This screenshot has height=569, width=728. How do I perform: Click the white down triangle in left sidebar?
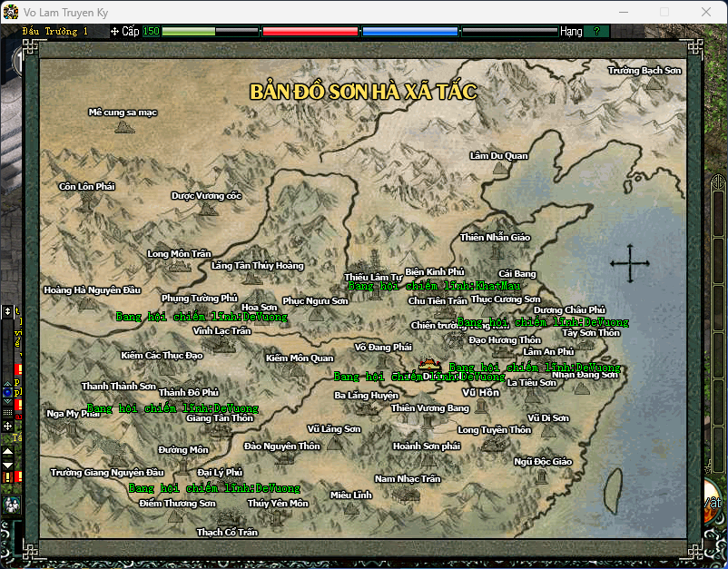8,465
